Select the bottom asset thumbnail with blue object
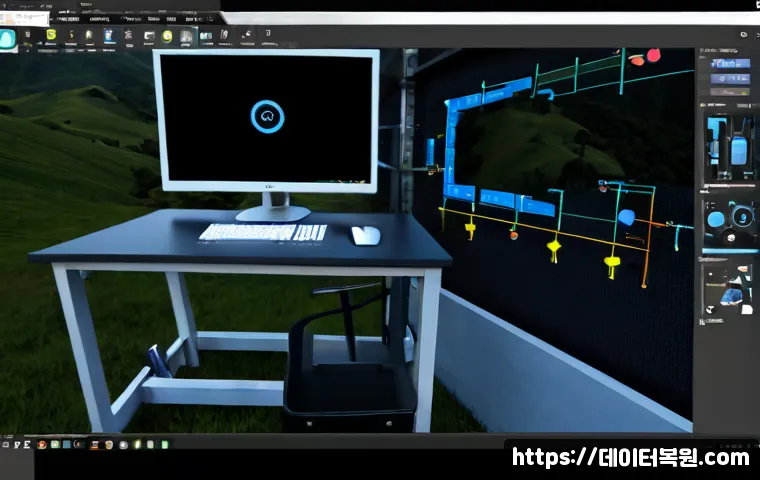The width and height of the screenshot is (760, 480). click(x=728, y=289)
